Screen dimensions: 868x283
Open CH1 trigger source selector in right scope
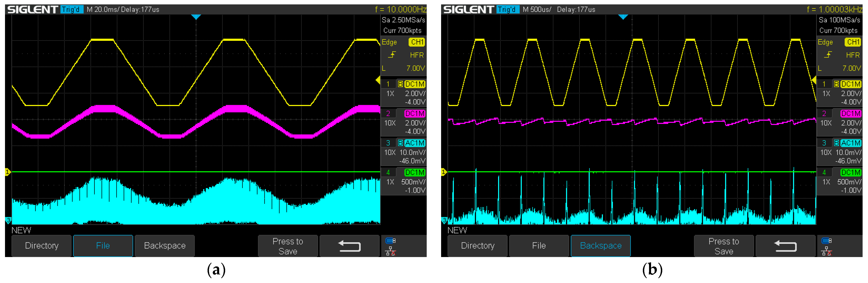pyautogui.click(x=852, y=42)
